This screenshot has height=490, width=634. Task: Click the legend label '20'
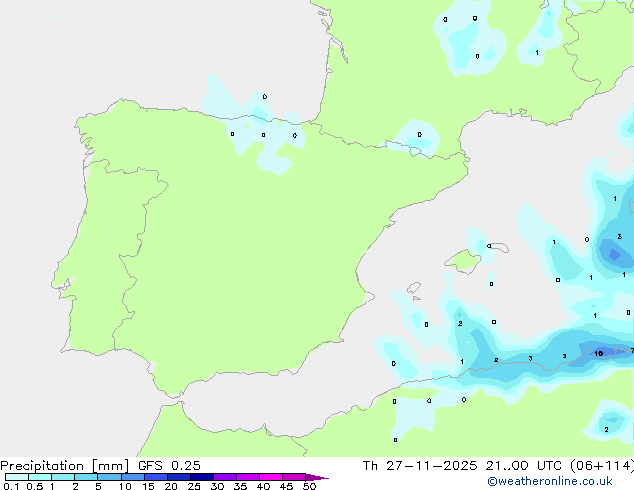click(x=171, y=486)
